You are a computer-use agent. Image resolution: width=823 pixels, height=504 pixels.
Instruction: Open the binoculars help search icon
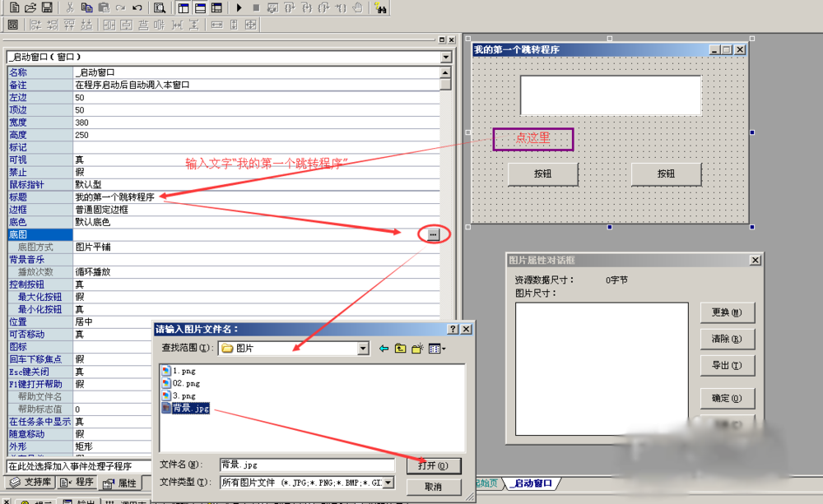click(x=380, y=7)
